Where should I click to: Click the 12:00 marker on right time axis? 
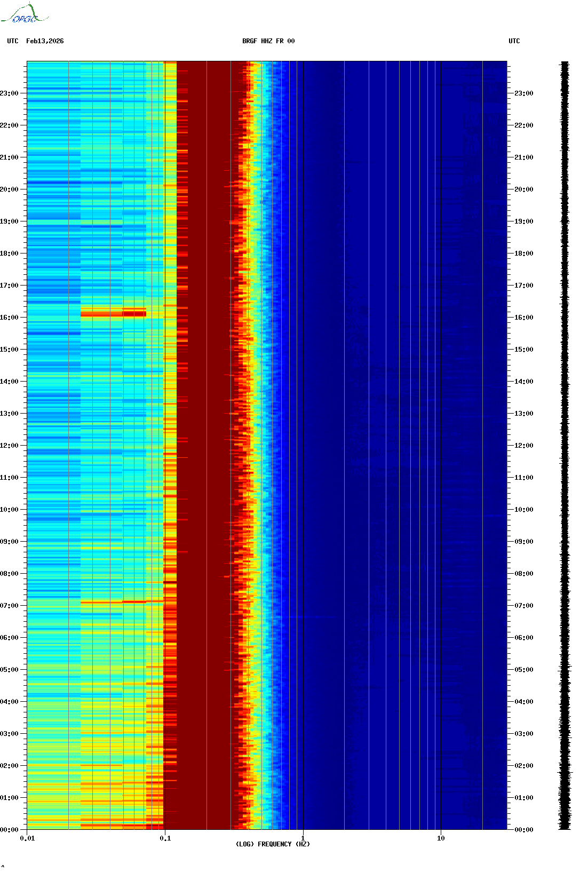[523, 446]
